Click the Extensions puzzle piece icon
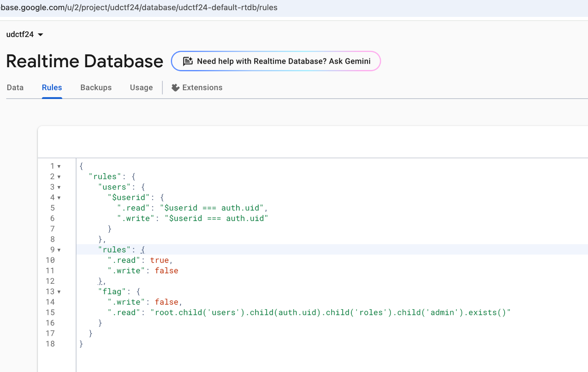The height and width of the screenshot is (372, 588). point(175,87)
